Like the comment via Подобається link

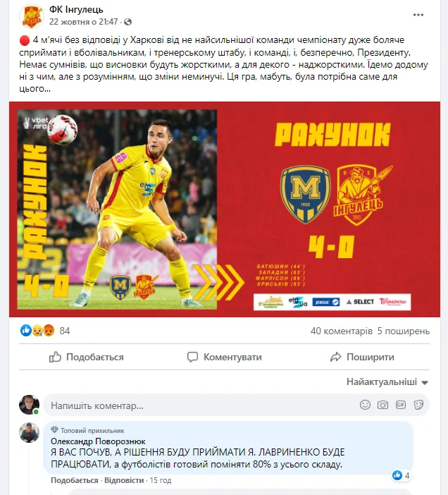75,480
